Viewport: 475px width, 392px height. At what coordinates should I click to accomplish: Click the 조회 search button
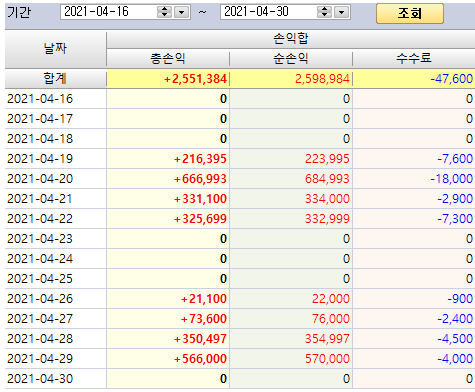[x=410, y=13]
